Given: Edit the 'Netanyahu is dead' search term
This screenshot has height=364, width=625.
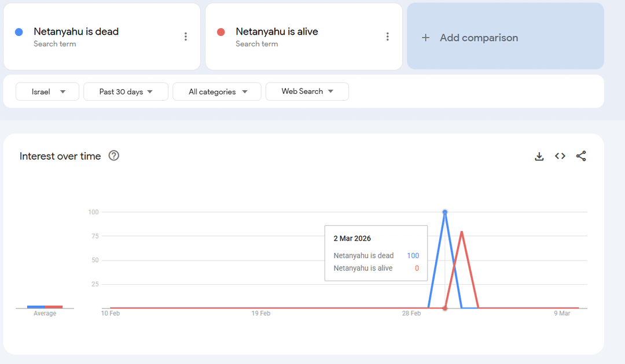Looking at the screenshot, I should [76, 32].
